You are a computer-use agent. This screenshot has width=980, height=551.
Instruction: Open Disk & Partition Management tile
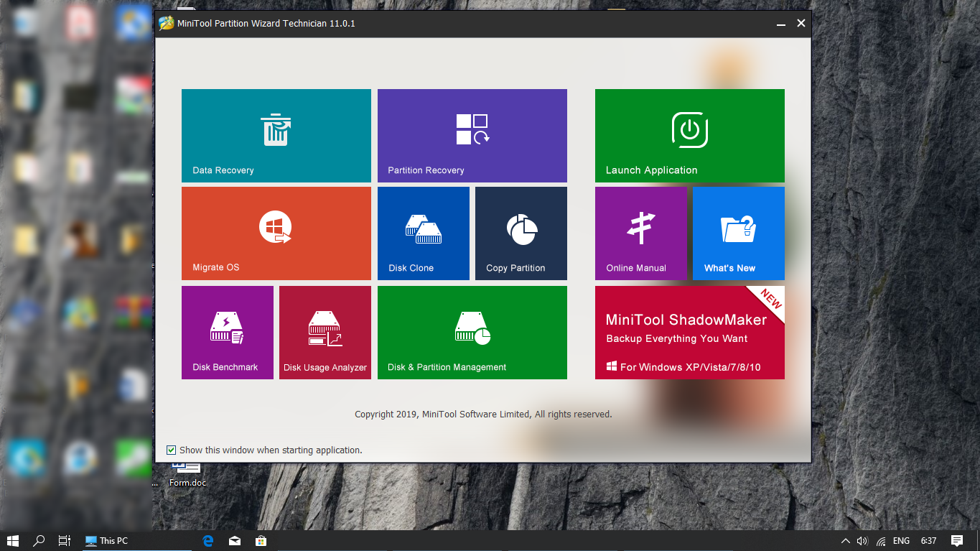[x=472, y=333]
